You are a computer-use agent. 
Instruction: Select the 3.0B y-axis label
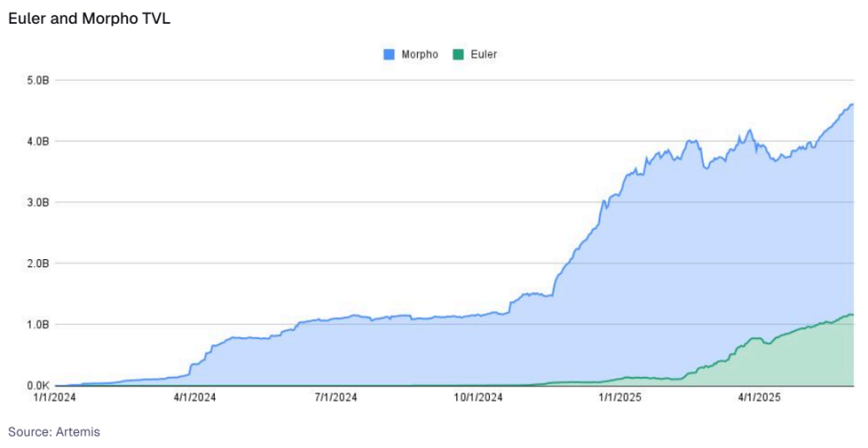[x=39, y=202]
